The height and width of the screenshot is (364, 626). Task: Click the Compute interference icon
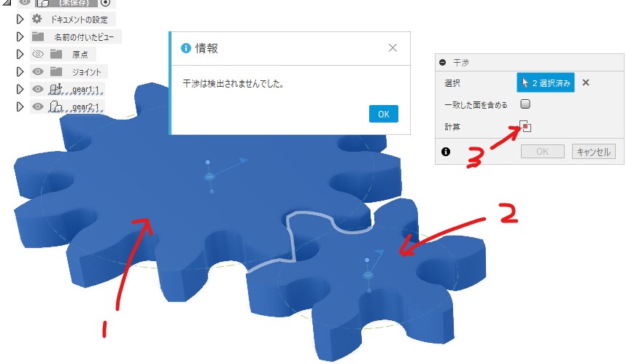526,126
